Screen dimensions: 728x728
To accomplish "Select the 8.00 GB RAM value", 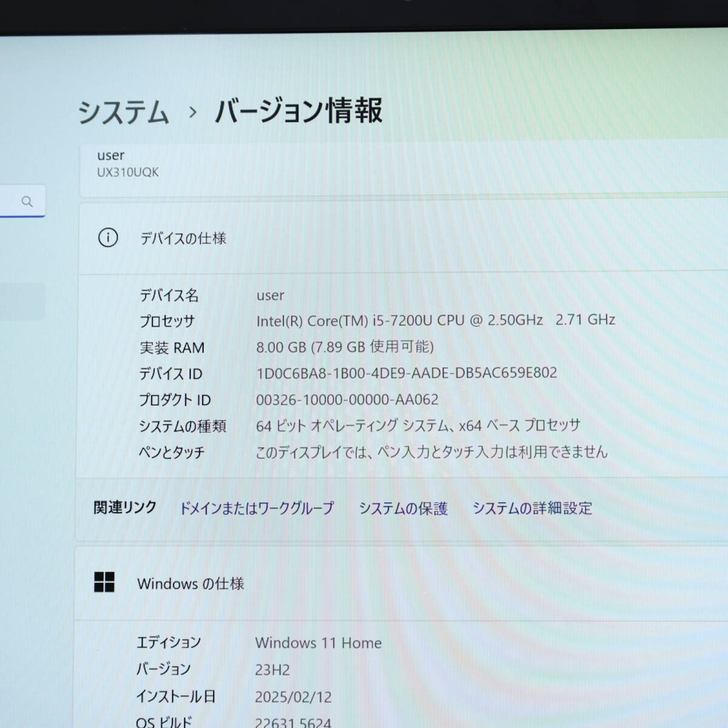I will coord(345,346).
